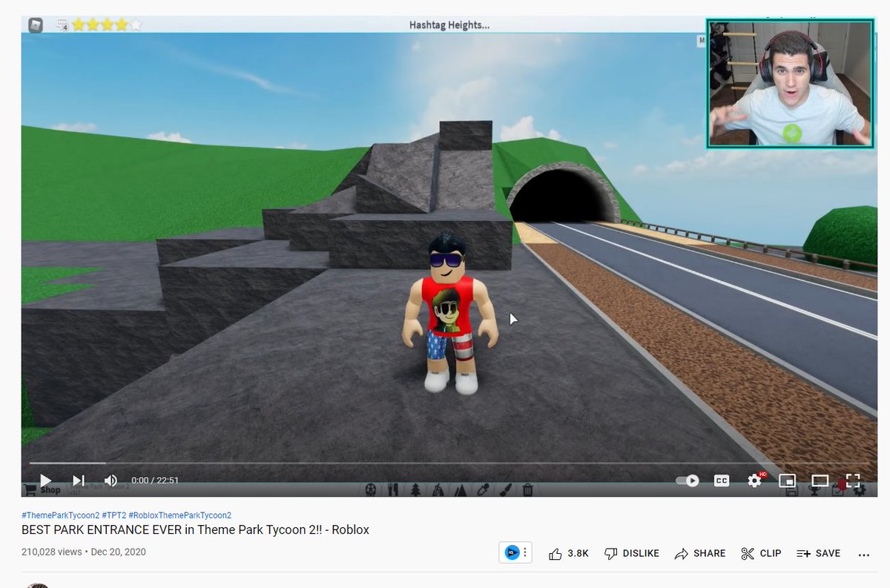Switch to miniplayer mode

click(787, 480)
